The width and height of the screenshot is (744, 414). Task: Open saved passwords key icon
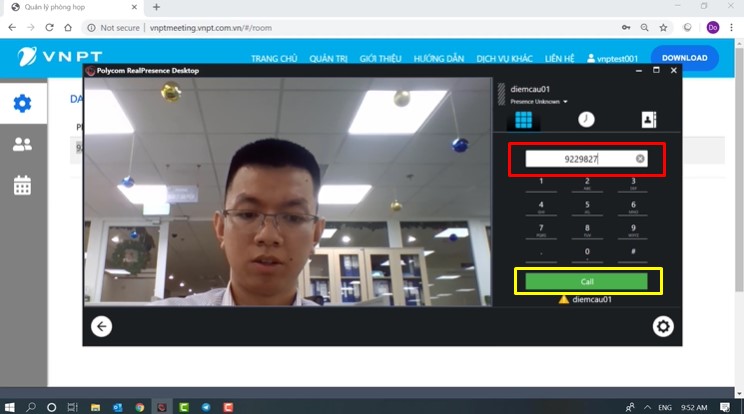(x=626, y=28)
